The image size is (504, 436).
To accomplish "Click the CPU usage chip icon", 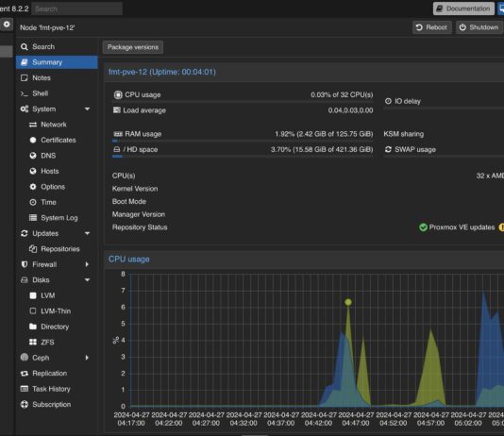I will pos(118,94).
